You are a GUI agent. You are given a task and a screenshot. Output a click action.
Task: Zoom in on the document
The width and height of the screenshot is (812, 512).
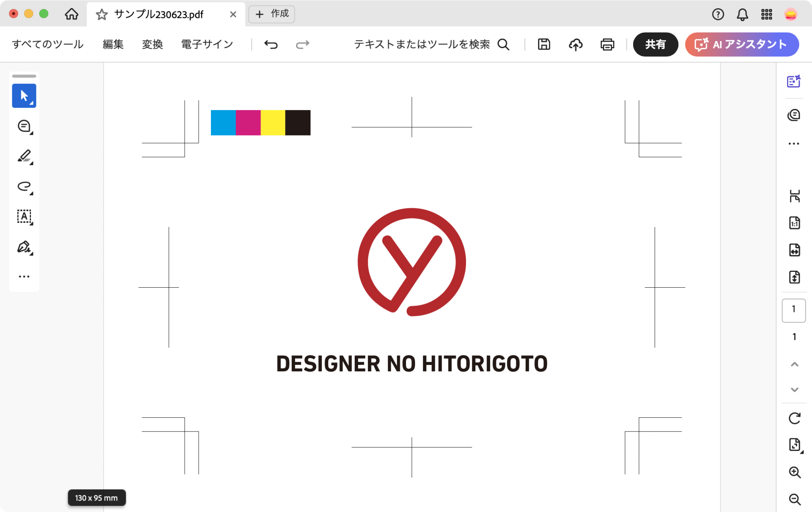[794, 472]
